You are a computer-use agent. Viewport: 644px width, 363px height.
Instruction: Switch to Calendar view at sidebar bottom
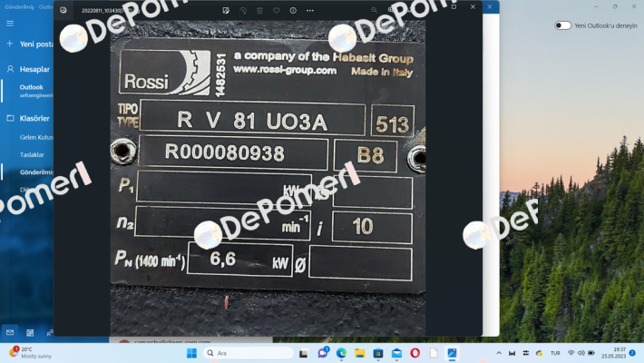click(30, 332)
